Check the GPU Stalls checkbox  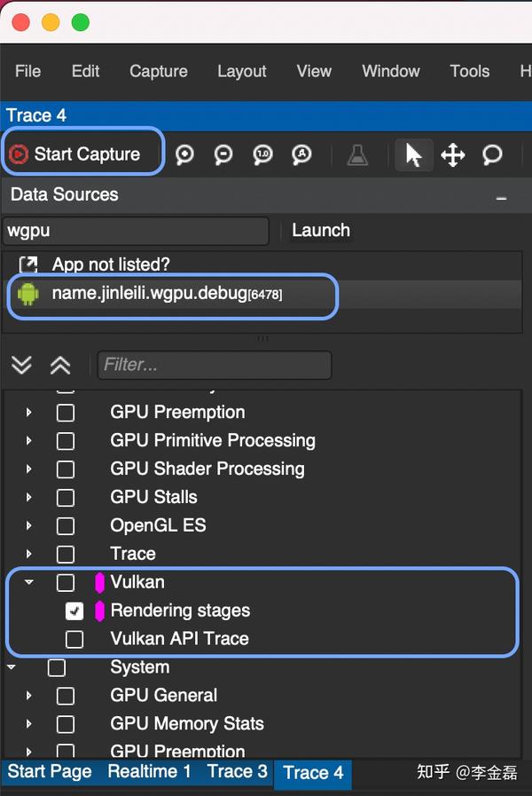(x=65, y=497)
